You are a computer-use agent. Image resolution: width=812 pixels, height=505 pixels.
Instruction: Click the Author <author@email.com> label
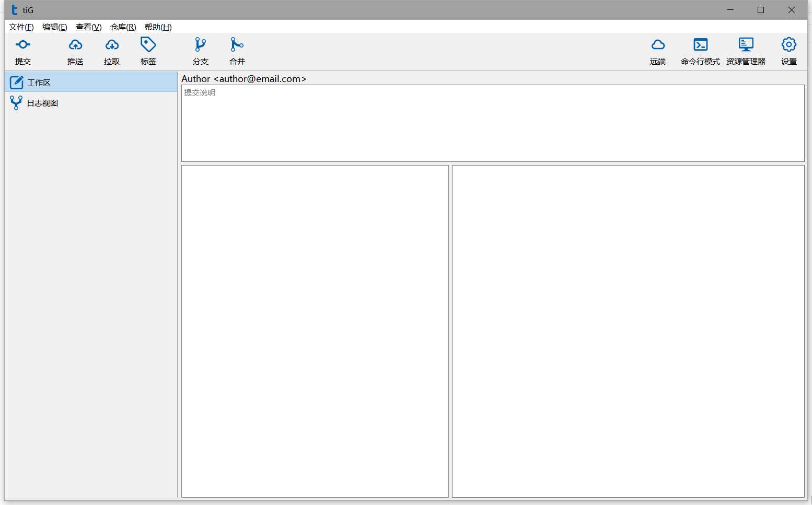tap(244, 79)
